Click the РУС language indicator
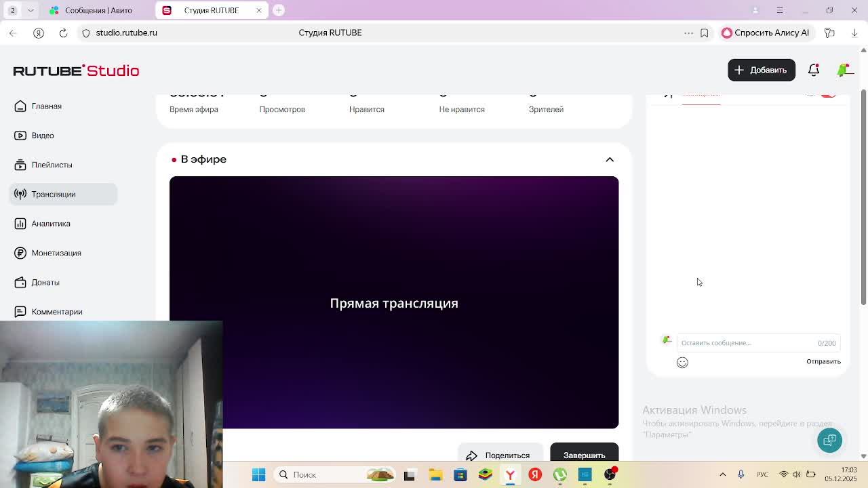This screenshot has height=488, width=868. coord(762,474)
